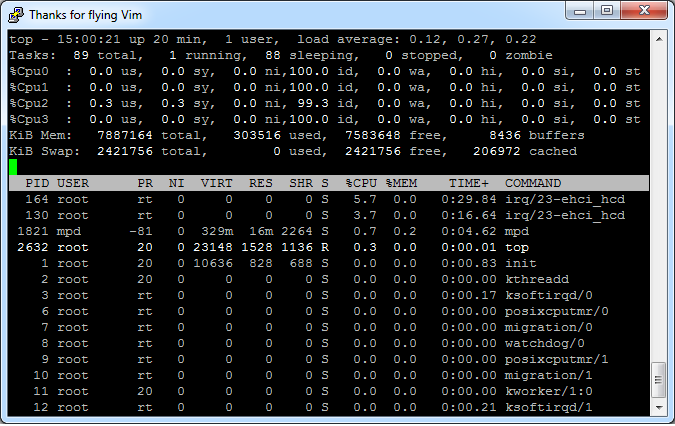
Task: Click the %Cpu0 label
Action: coord(29,71)
